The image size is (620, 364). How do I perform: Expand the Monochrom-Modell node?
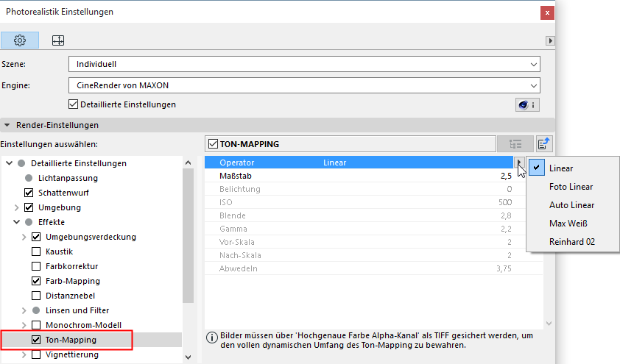click(x=24, y=325)
